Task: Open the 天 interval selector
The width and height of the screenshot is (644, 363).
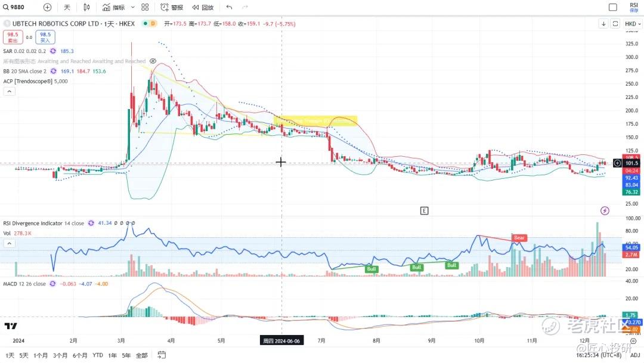Action: 67,7
